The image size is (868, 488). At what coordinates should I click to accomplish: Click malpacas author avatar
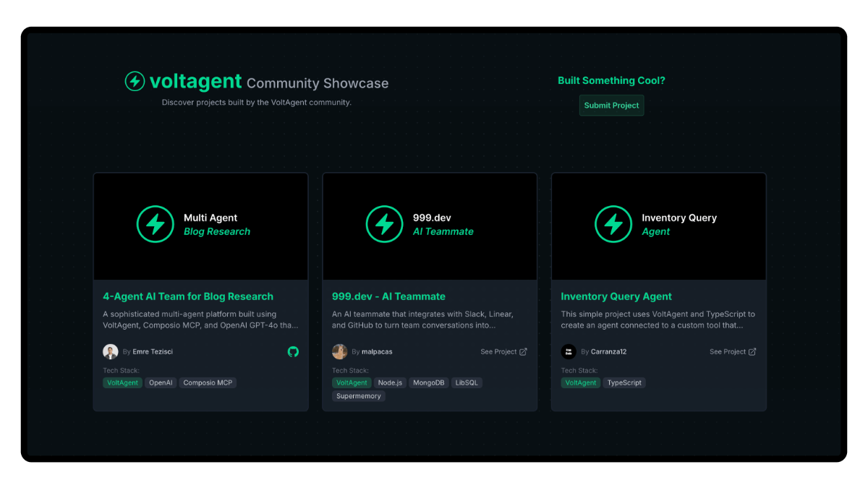click(339, 352)
